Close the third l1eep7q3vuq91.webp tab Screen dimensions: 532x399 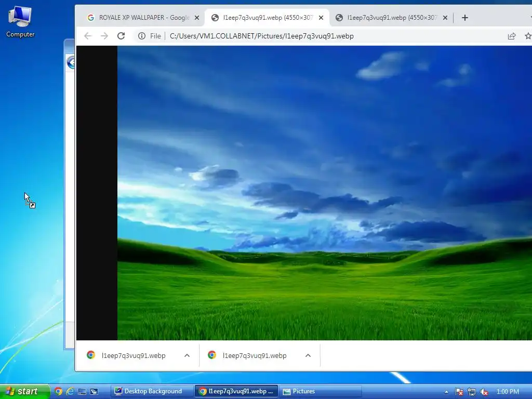tap(445, 18)
